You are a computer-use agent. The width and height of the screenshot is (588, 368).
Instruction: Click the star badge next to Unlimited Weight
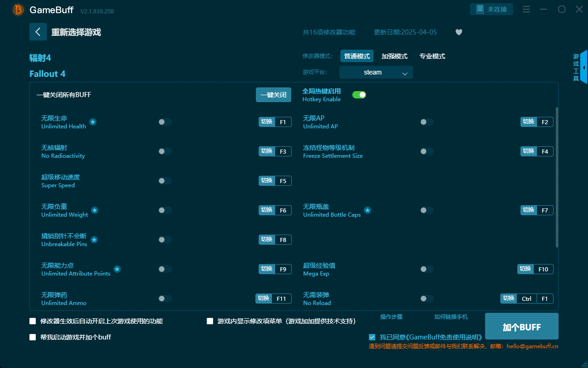point(95,210)
